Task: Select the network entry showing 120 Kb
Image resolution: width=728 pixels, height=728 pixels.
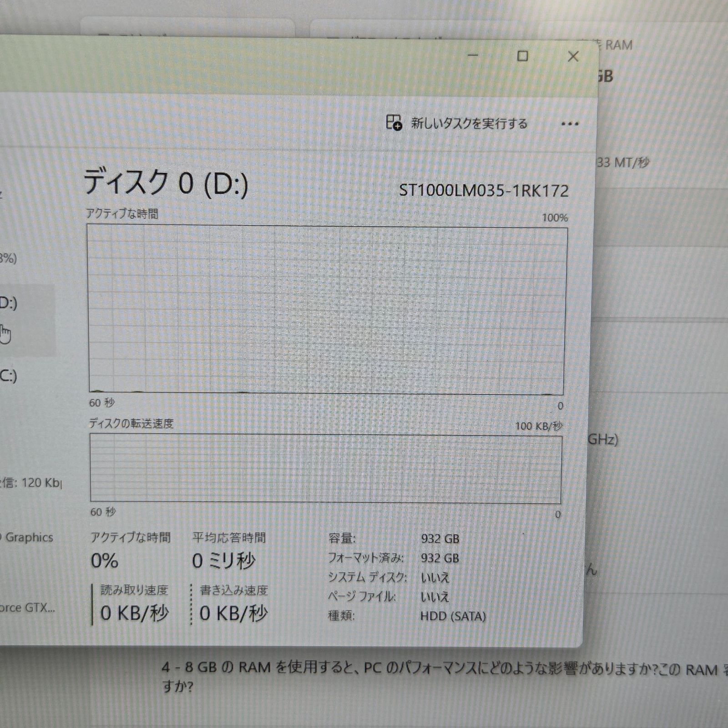Action: [x=30, y=483]
